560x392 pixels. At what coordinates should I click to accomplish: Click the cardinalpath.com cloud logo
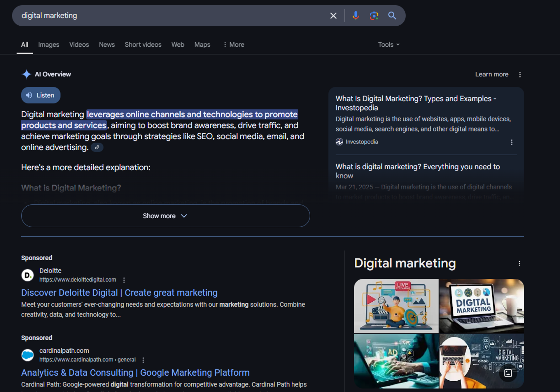pyautogui.click(x=28, y=355)
